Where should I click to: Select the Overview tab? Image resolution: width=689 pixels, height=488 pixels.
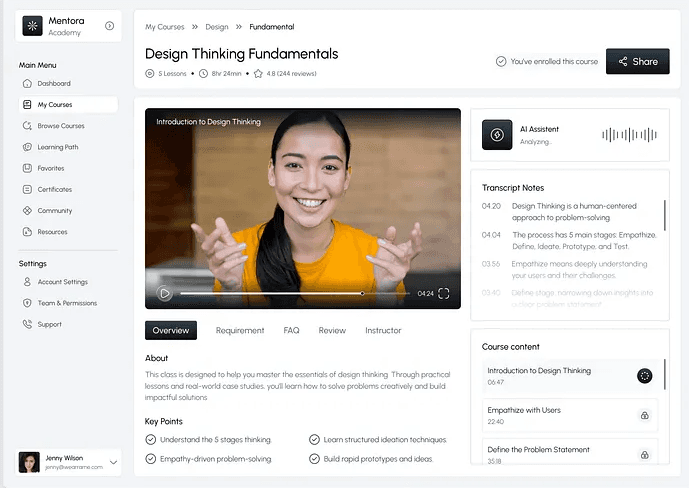171,330
